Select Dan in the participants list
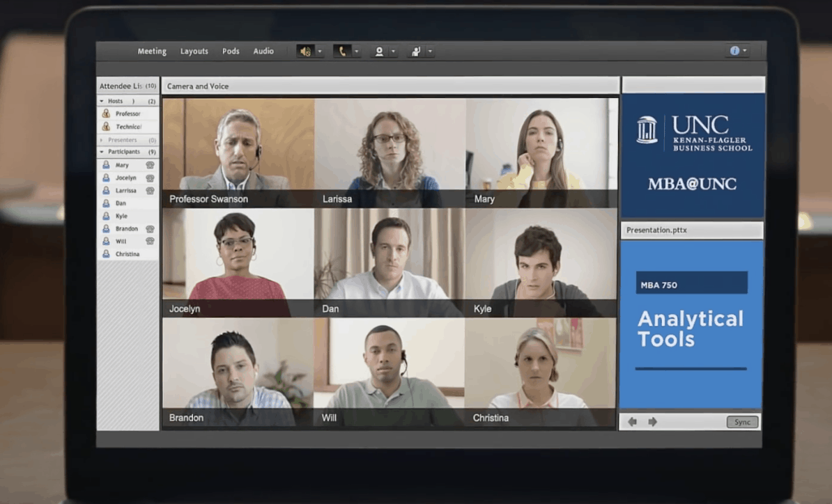Image resolution: width=832 pixels, height=504 pixels. tap(128, 203)
